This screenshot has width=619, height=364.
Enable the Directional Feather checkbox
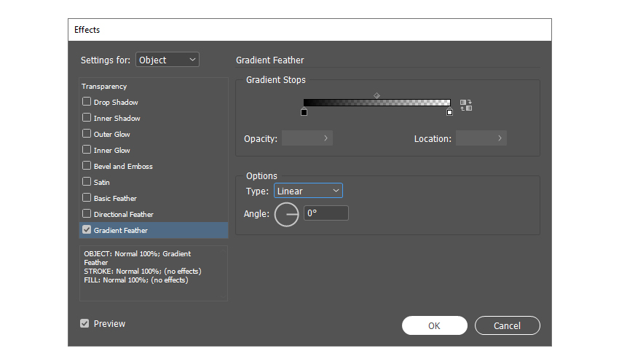pos(87,213)
